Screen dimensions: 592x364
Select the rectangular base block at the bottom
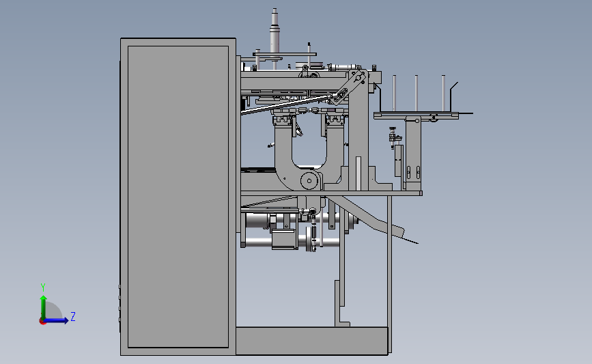312,341
